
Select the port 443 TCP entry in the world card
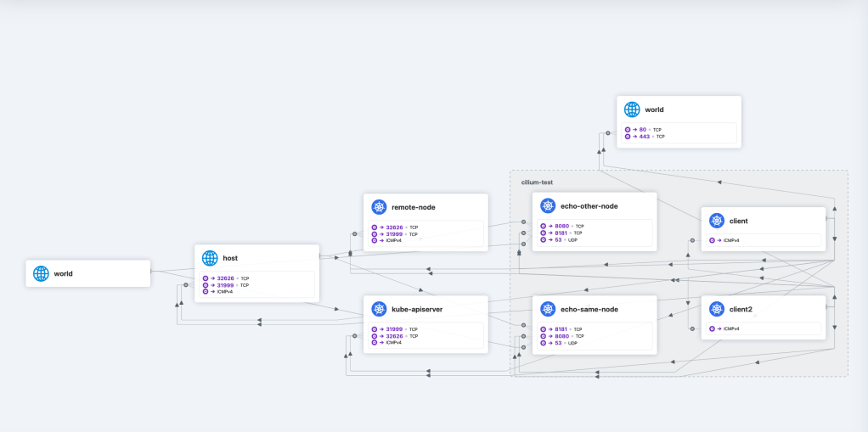click(647, 137)
